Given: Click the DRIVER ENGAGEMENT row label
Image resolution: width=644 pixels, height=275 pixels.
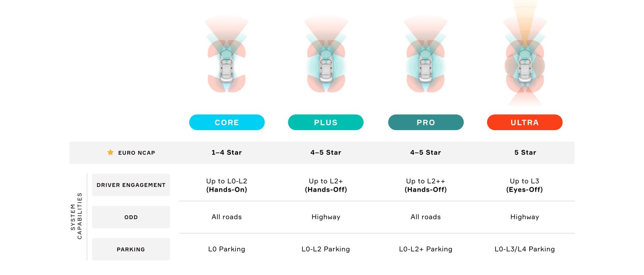Looking at the screenshot, I should tap(131, 185).
